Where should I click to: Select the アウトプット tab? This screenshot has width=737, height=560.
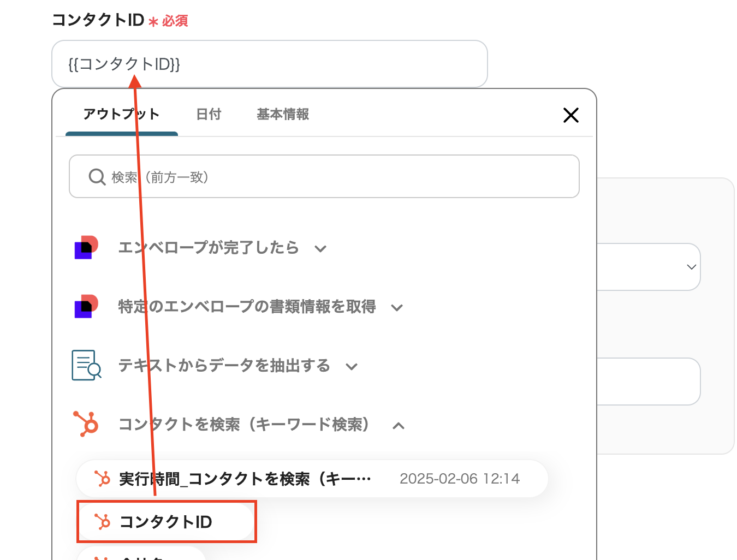(x=121, y=115)
